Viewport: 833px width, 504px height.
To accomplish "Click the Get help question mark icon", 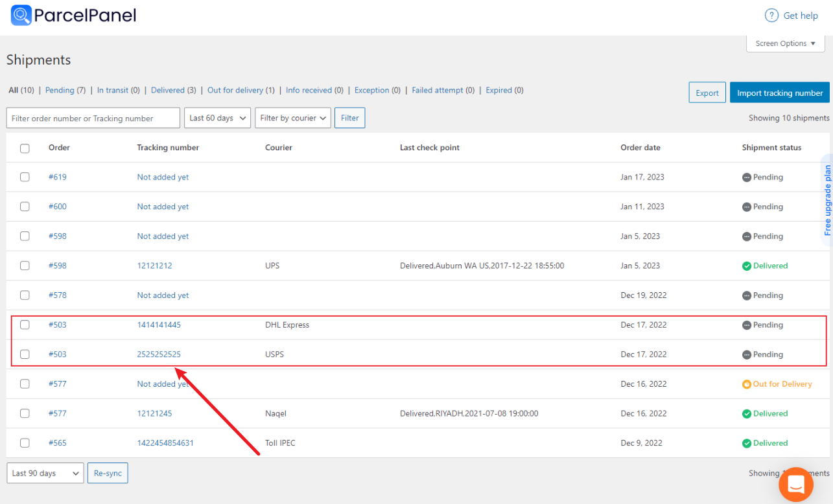I will (x=771, y=16).
